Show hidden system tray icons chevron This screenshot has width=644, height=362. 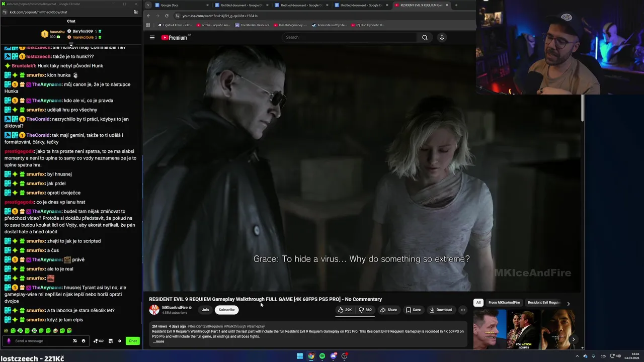[577, 356]
